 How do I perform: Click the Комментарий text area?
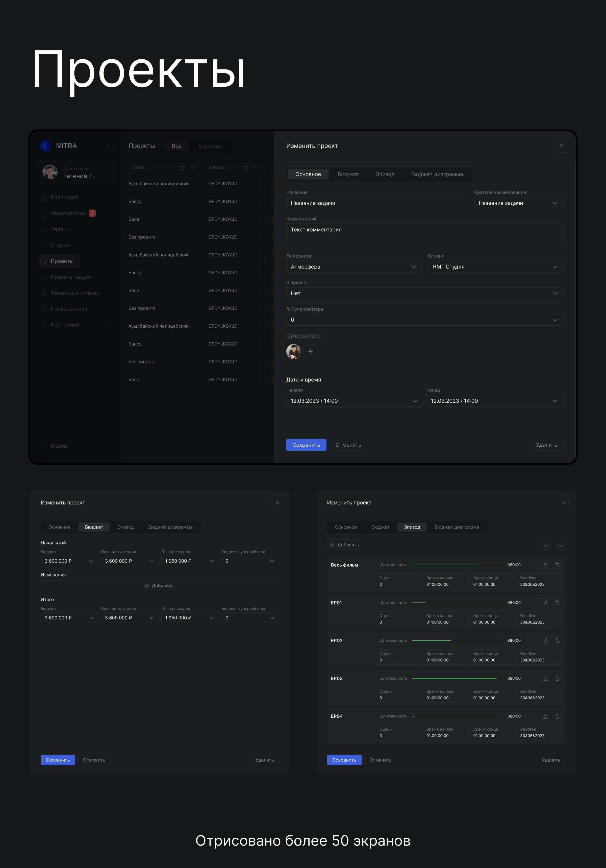424,235
